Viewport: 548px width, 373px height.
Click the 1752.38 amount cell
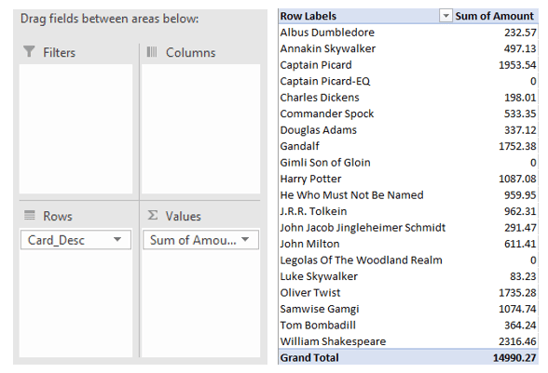pyautogui.click(x=517, y=146)
